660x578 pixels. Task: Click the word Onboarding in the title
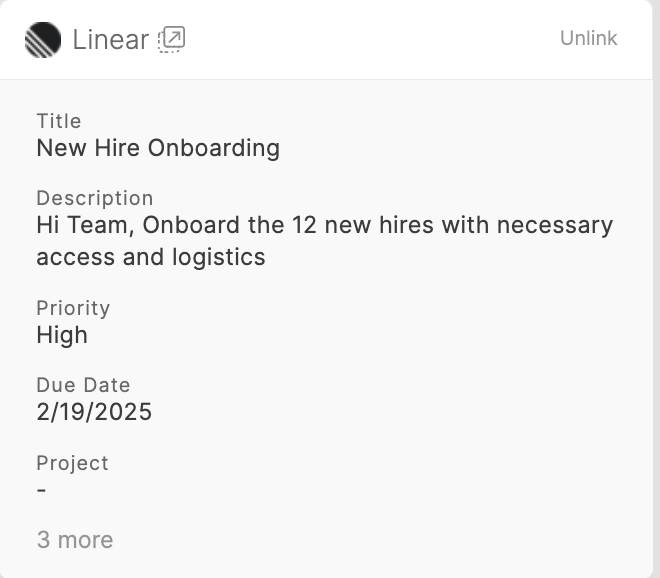coord(214,148)
